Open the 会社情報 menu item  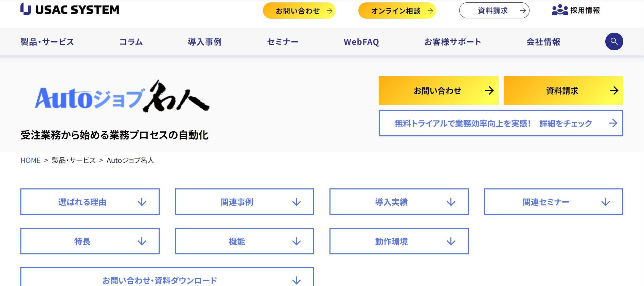point(543,42)
